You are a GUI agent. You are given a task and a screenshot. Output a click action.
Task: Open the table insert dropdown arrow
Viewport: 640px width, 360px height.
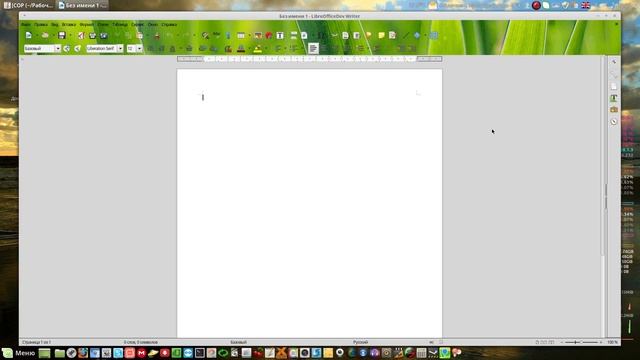[x=250, y=36]
